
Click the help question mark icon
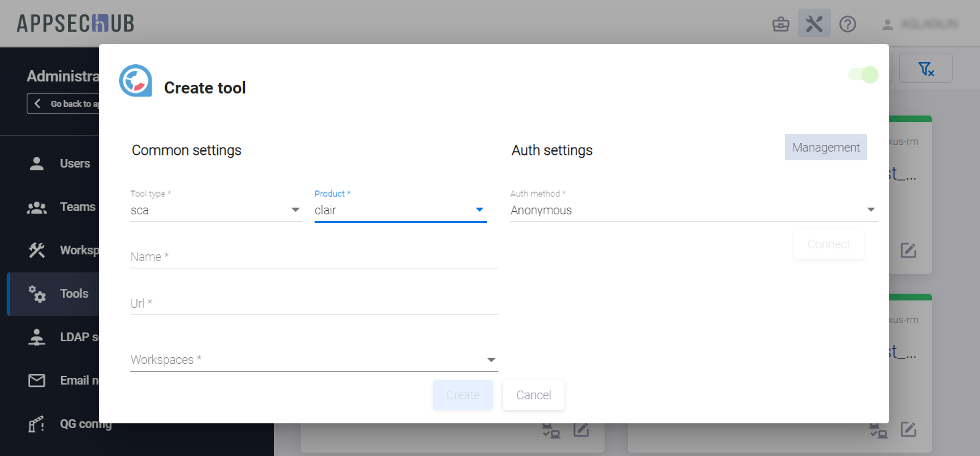click(x=848, y=25)
